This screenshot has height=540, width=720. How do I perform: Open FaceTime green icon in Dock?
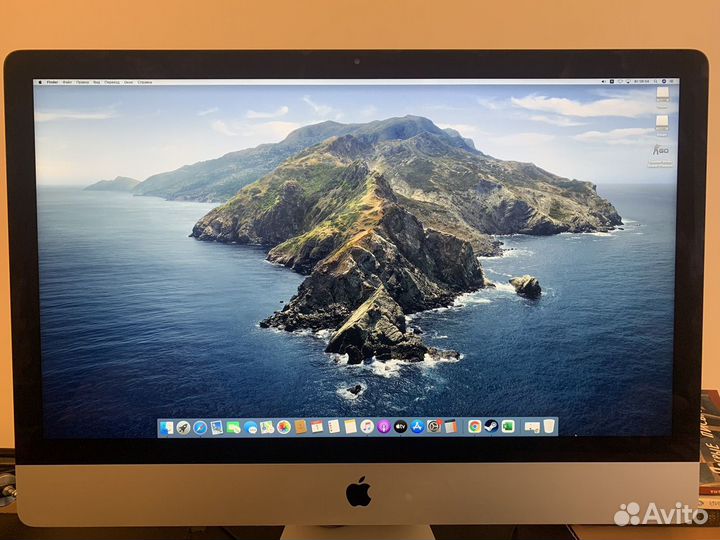pos(233,428)
